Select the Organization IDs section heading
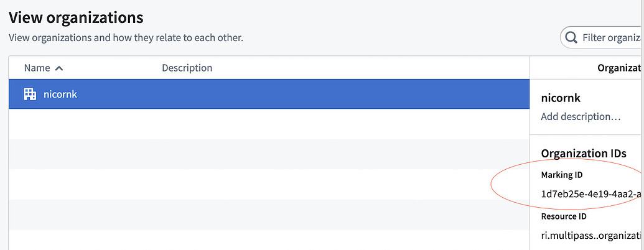The height and width of the screenshot is (250, 644). 583,154
